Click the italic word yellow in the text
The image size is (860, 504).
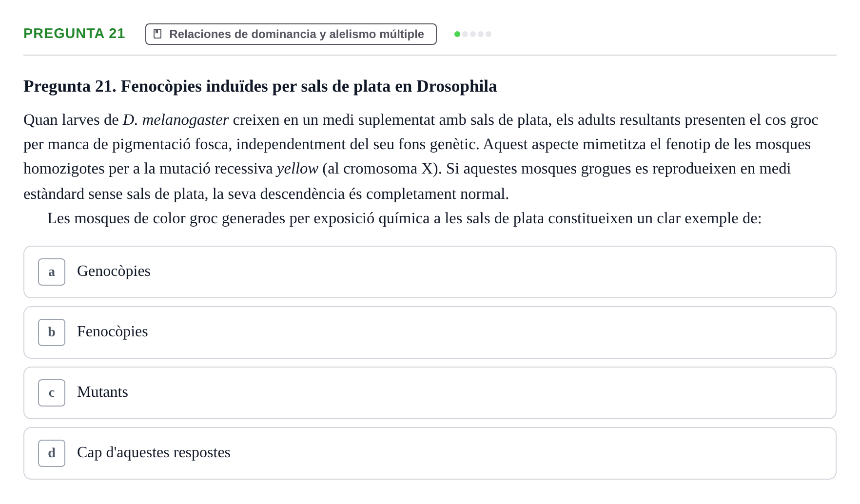click(297, 169)
